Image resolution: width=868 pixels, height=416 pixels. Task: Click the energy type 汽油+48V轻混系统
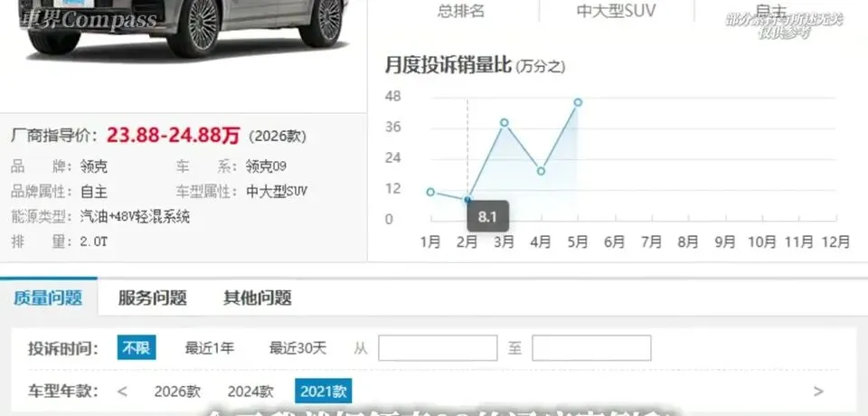pos(135,216)
